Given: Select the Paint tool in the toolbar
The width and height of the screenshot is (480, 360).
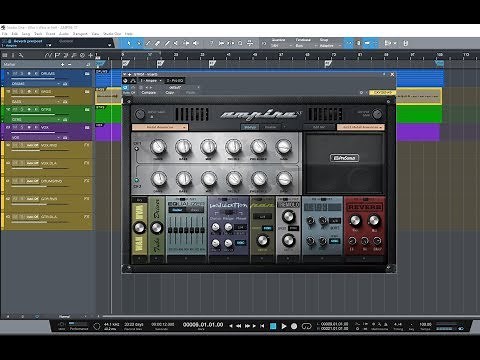Looking at the screenshot, I should pyautogui.click(x=167, y=43).
